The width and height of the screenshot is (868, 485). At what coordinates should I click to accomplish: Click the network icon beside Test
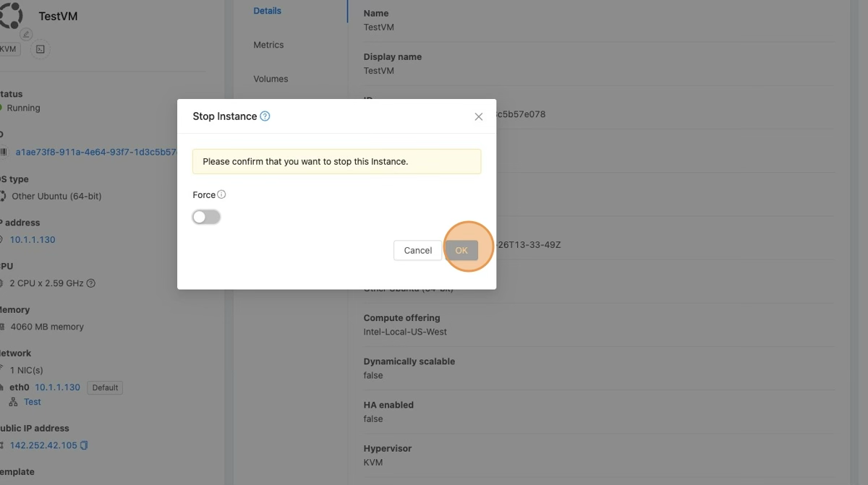(x=13, y=402)
